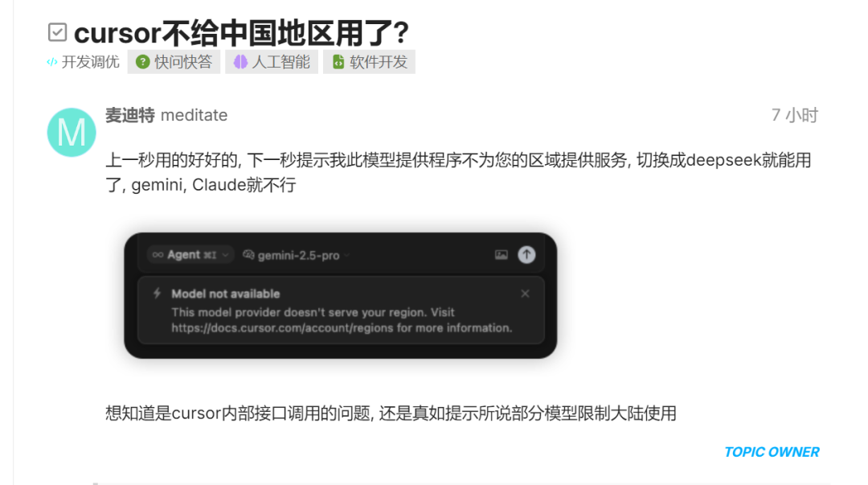Open the embedded Cursor error screenshot
Image resolution: width=868 pixels, height=485 pixels.
tap(341, 295)
